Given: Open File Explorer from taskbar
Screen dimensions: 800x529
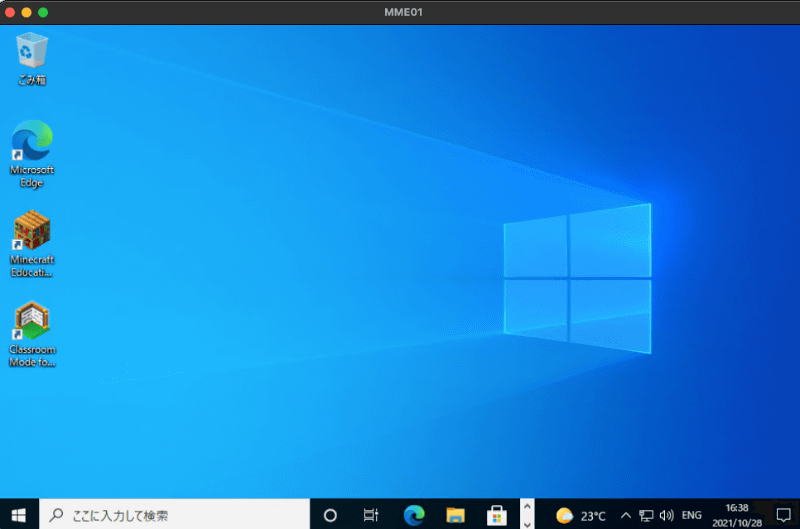Looking at the screenshot, I should click(455, 515).
